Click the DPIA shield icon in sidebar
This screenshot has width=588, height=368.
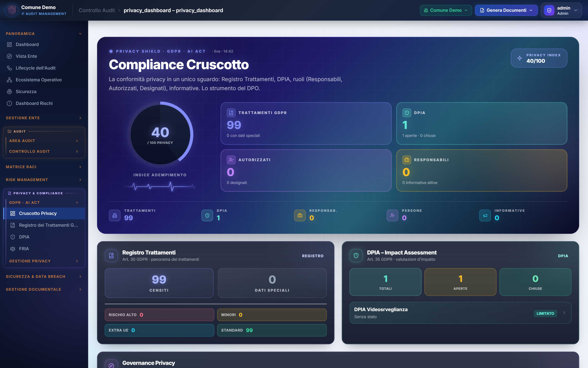[x=13, y=237]
